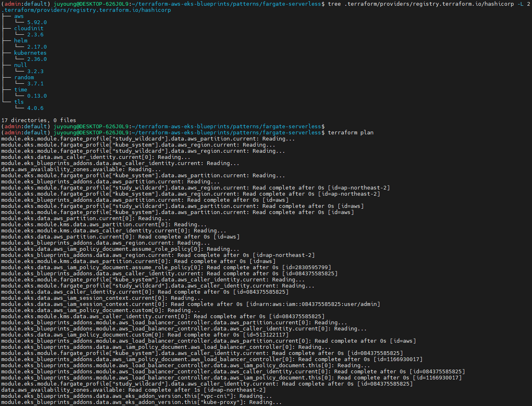Click the 'kube-proxy' addon version Reading line
This screenshot has height=406, width=532.
(x=142, y=402)
